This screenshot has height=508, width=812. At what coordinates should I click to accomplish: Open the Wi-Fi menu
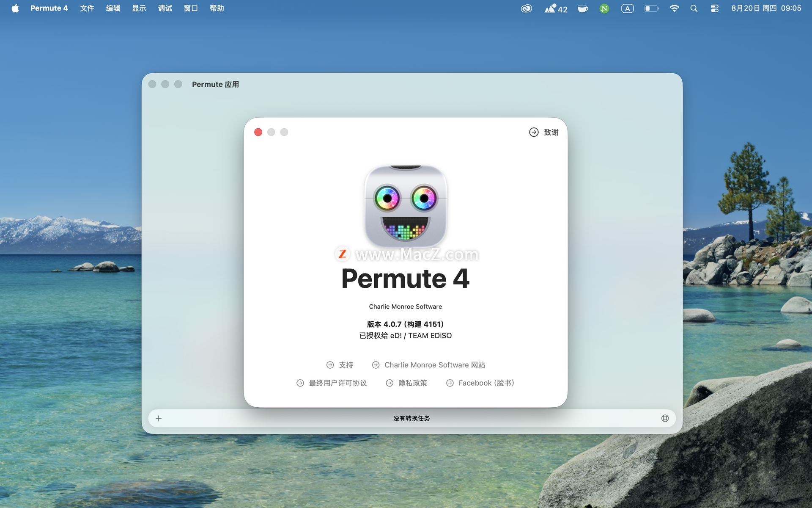click(675, 8)
